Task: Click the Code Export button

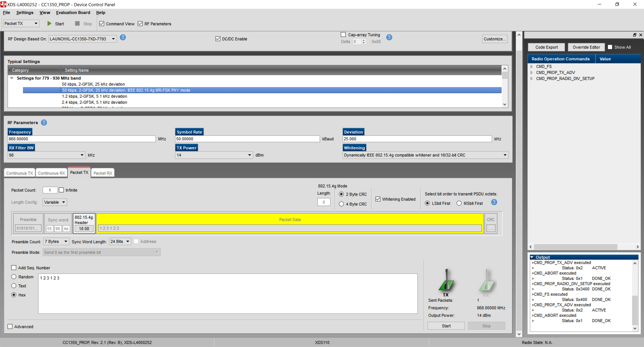Action: point(546,47)
